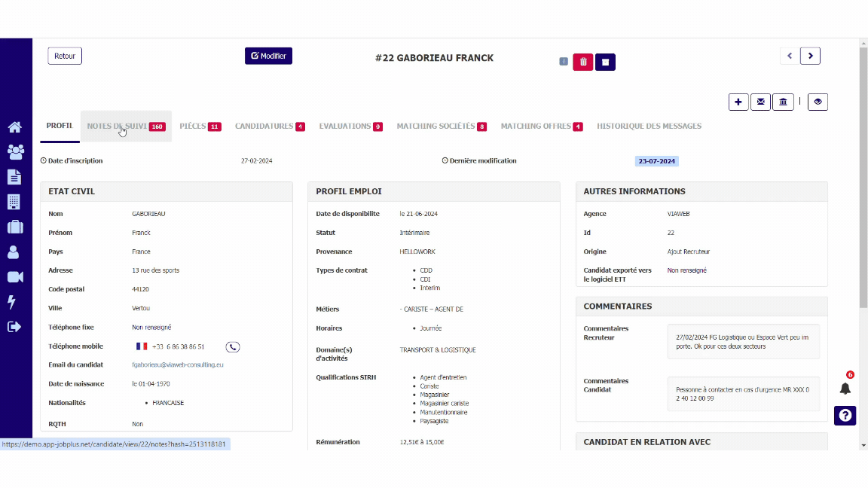Click the remuneration 12,51€ à 15,00€
Viewport: 868px width, 488px height.
click(422, 442)
